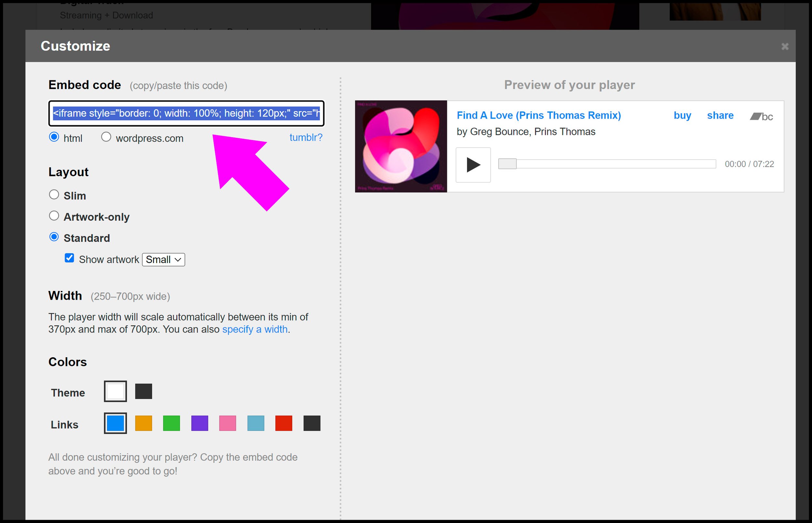Image resolution: width=812 pixels, height=523 pixels.
Task: Click the by Greg Bounce, Prins Thomas text
Action: (526, 131)
